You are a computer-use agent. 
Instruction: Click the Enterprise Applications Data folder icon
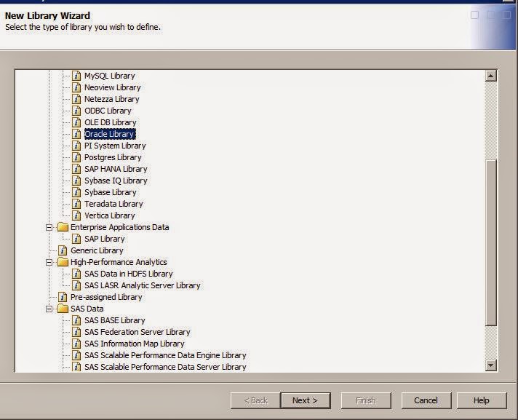coord(63,227)
